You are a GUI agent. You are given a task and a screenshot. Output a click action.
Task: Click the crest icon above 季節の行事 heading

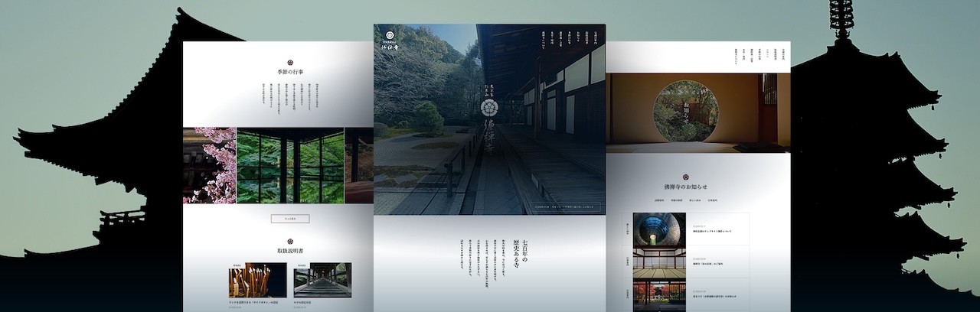[290, 63]
